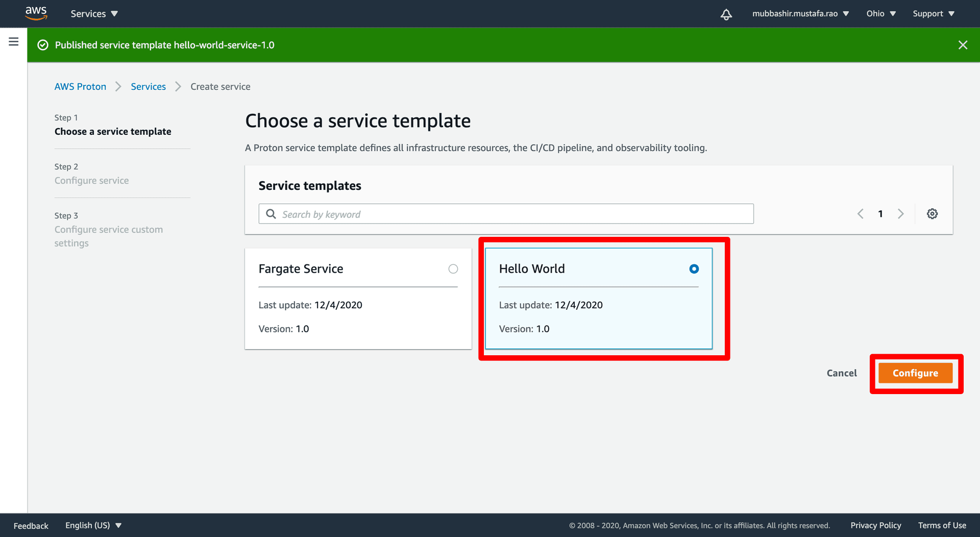Click the Cancel button

click(842, 373)
